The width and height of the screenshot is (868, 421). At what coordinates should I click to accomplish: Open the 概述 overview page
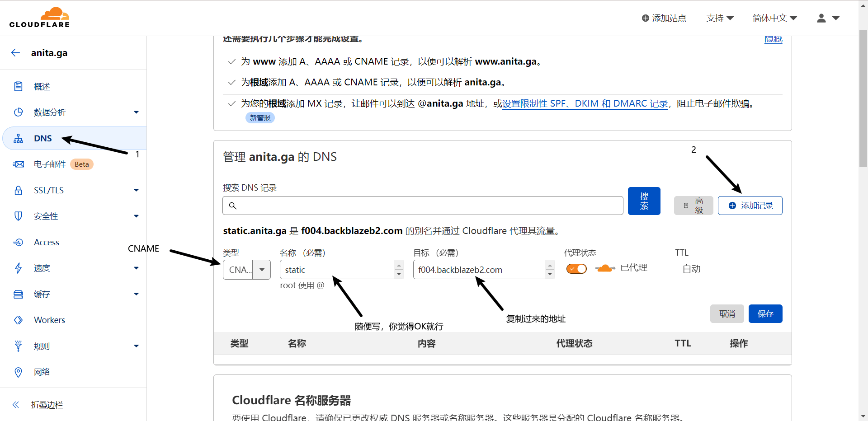(x=42, y=86)
